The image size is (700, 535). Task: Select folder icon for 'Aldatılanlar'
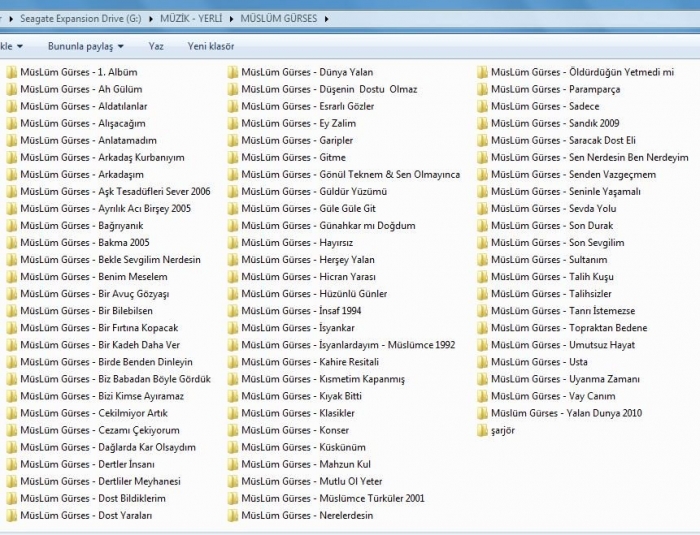click(12, 106)
